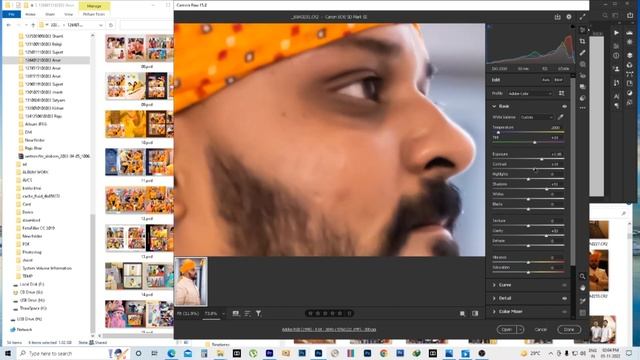Cycle before/after view icon
Image resolution: width=640 pixels, height=360 pixels.
pyautogui.click(x=475, y=313)
